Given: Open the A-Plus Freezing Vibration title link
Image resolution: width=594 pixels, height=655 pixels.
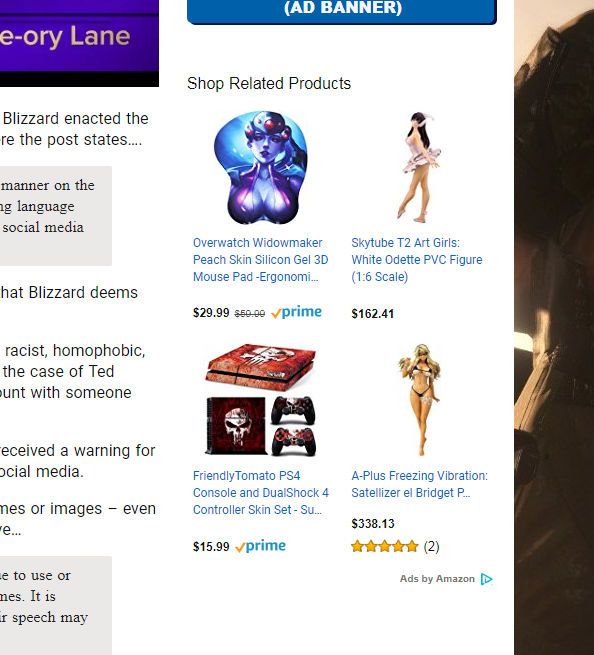Looking at the screenshot, I should pyautogui.click(x=419, y=484).
